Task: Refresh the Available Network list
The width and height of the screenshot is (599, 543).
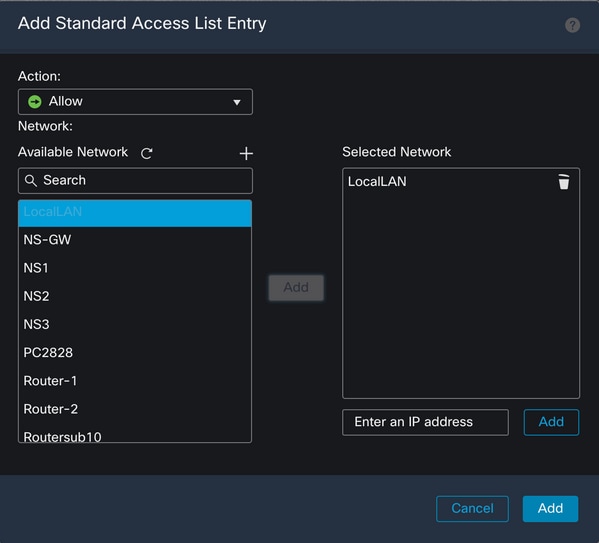Action: pos(147,153)
